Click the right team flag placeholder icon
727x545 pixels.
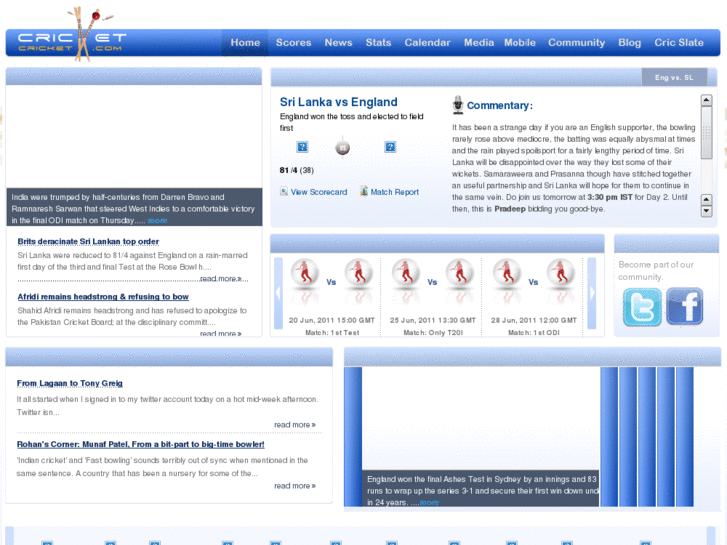[390, 147]
